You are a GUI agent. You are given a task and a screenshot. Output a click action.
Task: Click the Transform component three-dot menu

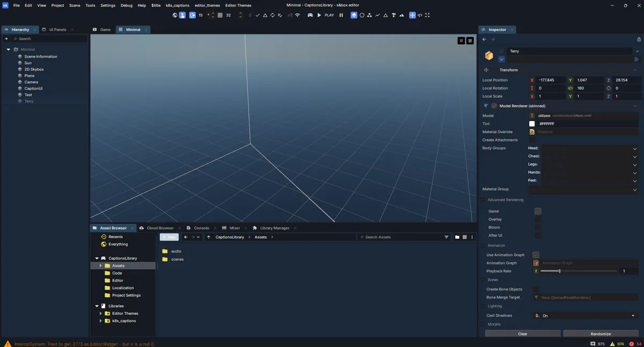coord(635,70)
